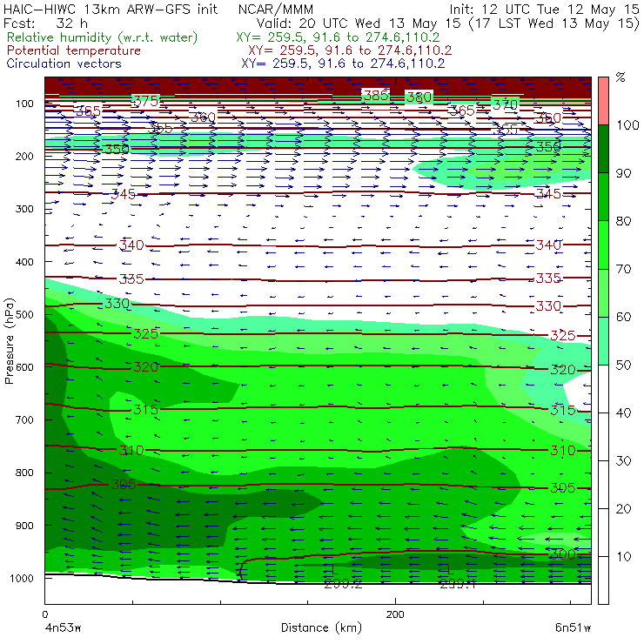Click the 380 contour label

coord(419,97)
